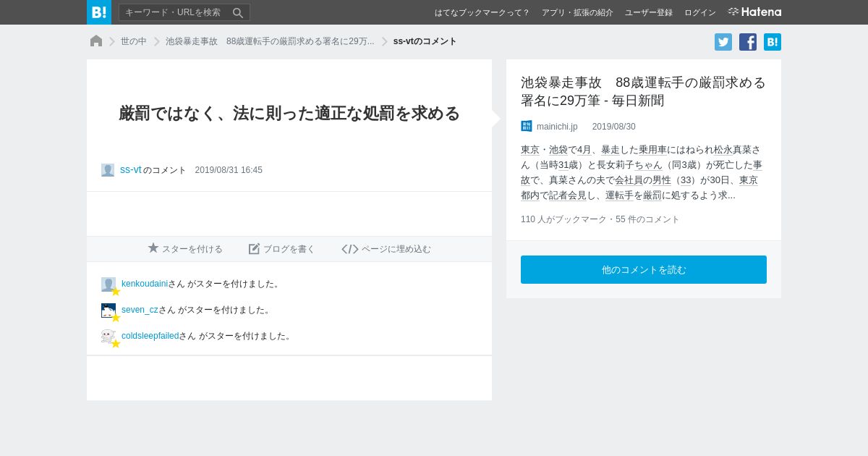Click ページに埋め込む embed button
Image resolution: width=868 pixels, height=456 pixels.
(x=386, y=248)
